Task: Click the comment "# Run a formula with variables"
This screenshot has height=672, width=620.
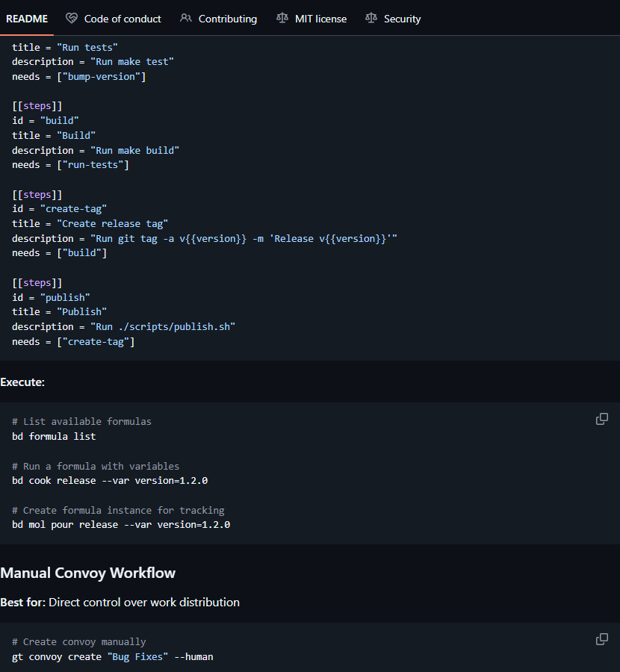Action: pyautogui.click(x=96, y=466)
